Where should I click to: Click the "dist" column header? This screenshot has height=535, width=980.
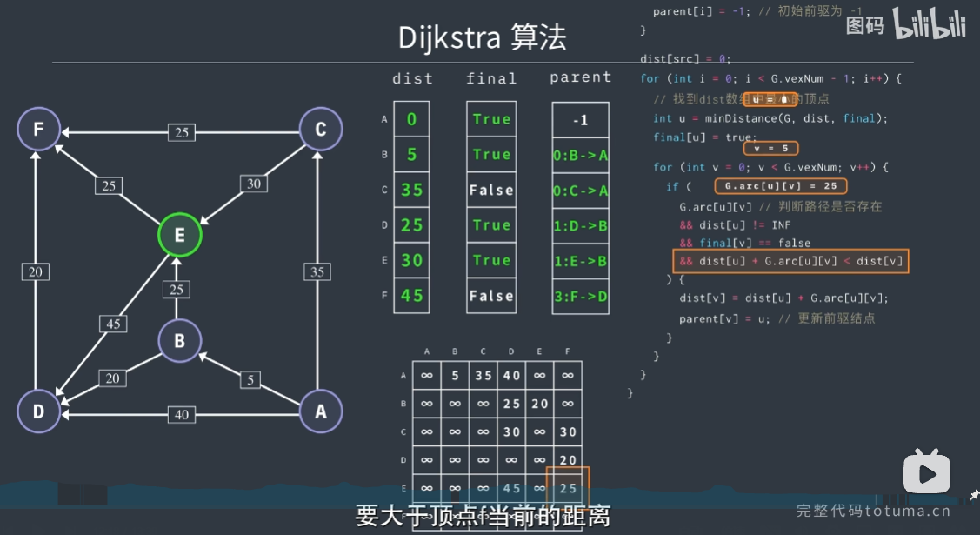point(412,78)
